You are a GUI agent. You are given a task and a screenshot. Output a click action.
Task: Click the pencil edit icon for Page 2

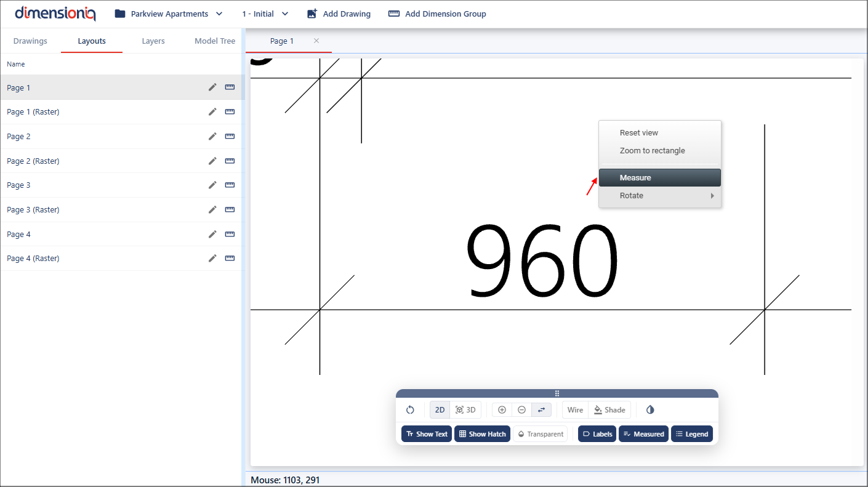(x=212, y=136)
